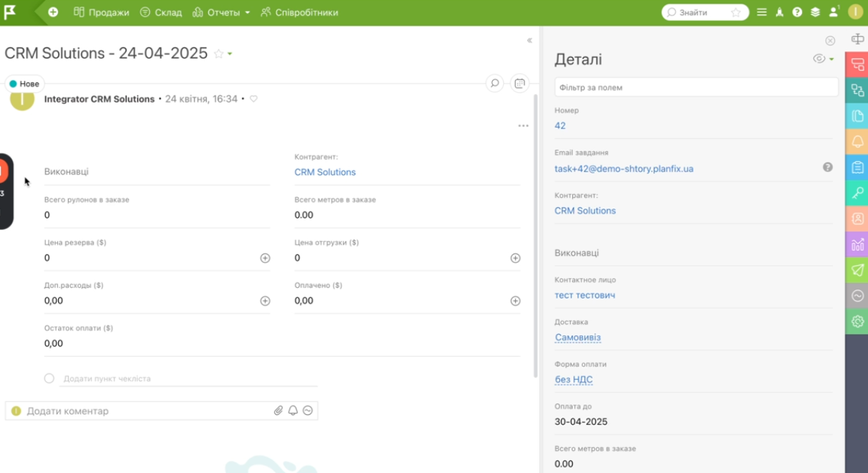This screenshot has width=868, height=473.
Task: Click the task pane vertical scrollbar
Action: (x=536, y=236)
